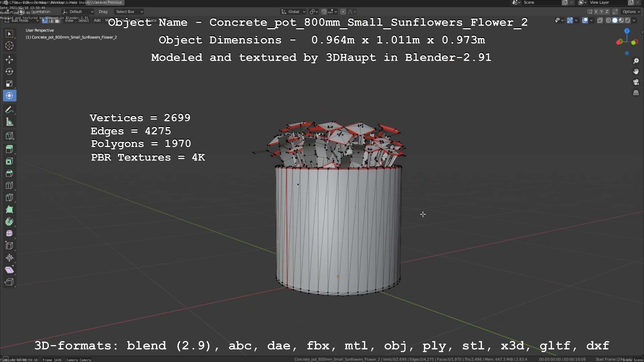
Task: Activate the Poly Build tool
Action: click(x=9, y=209)
